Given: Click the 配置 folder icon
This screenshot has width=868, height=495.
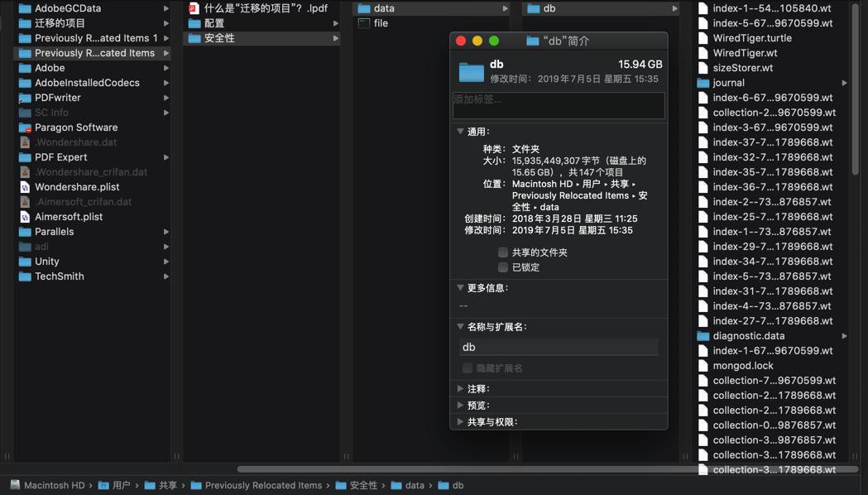Looking at the screenshot, I should (x=194, y=23).
